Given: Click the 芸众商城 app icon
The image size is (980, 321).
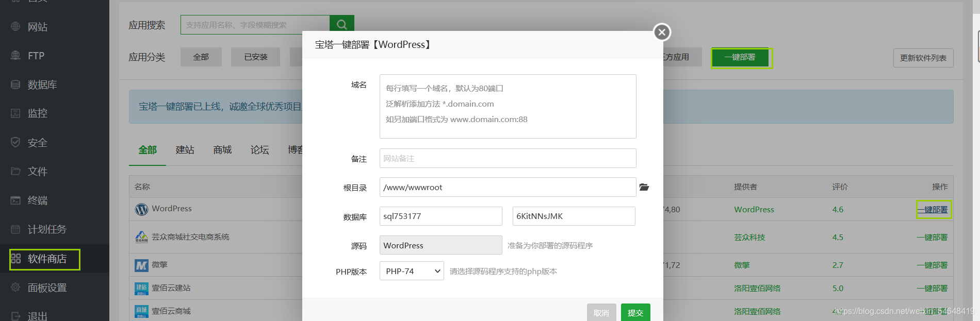Looking at the screenshot, I should [x=141, y=237].
